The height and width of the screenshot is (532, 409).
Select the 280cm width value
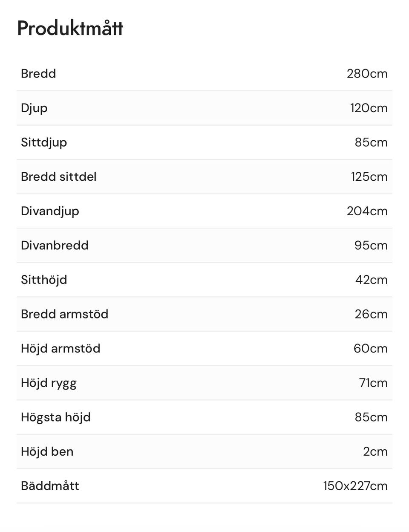coord(367,73)
